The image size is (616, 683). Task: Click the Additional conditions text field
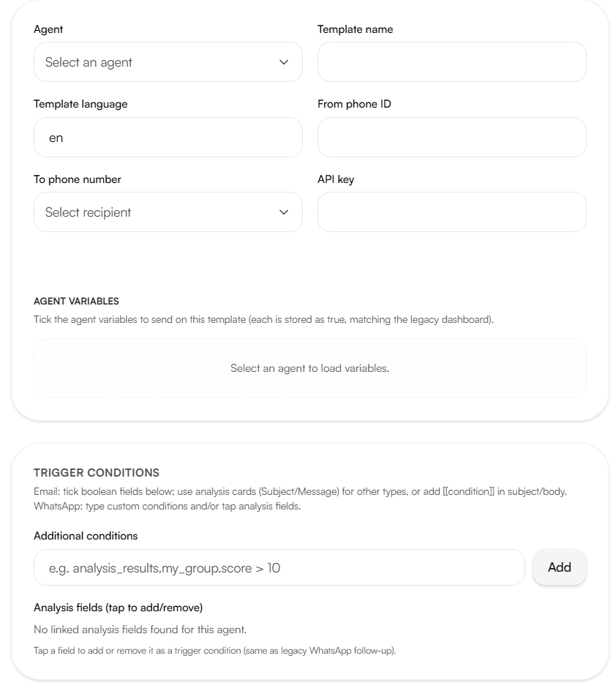(x=279, y=567)
